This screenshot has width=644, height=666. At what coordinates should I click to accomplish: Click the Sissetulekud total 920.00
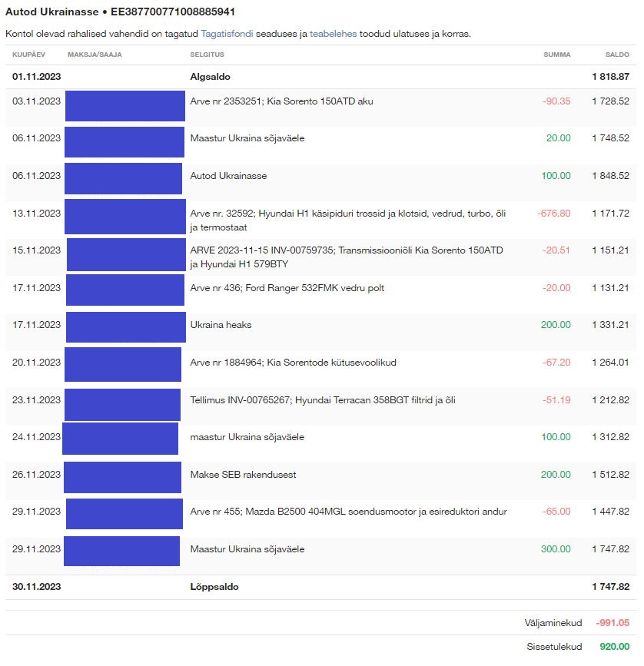pos(614,647)
